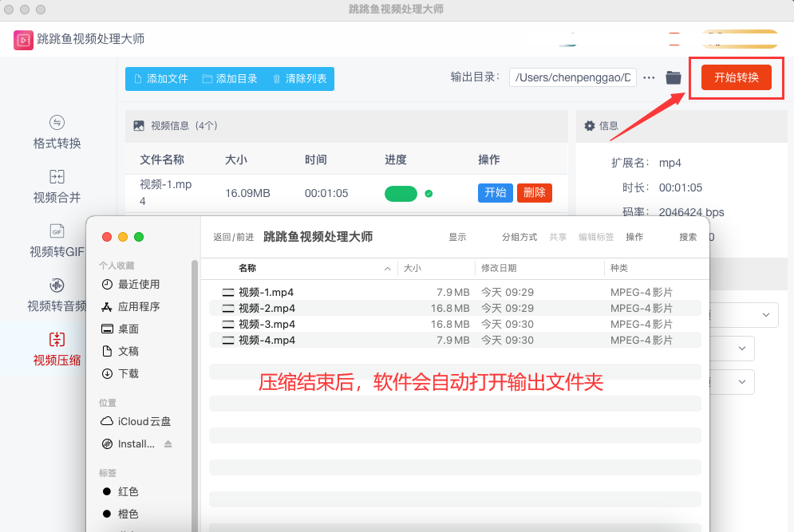This screenshot has width=794, height=532.
Task: Click the Finder sidebar scrollbar
Action: point(194,395)
